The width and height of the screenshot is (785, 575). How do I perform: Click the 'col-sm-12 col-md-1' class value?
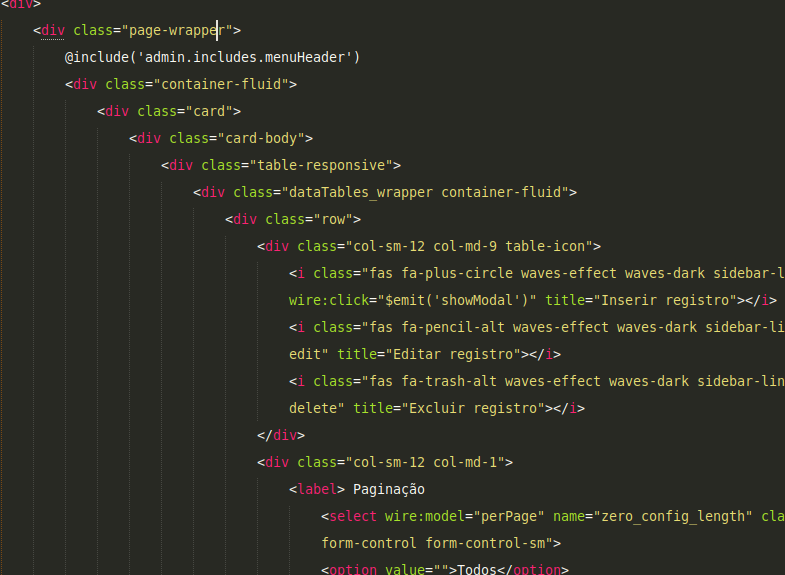pyautogui.click(x=425, y=462)
